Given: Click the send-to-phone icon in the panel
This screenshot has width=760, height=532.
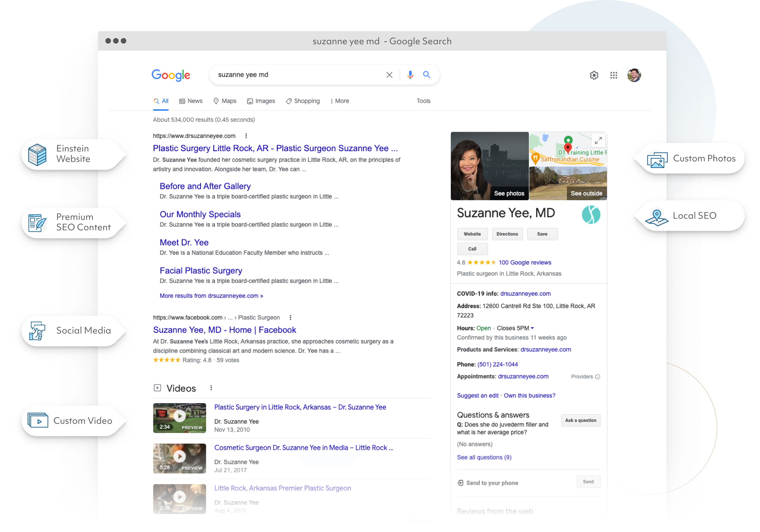Looking at the screenshot, I should [460, 483].
